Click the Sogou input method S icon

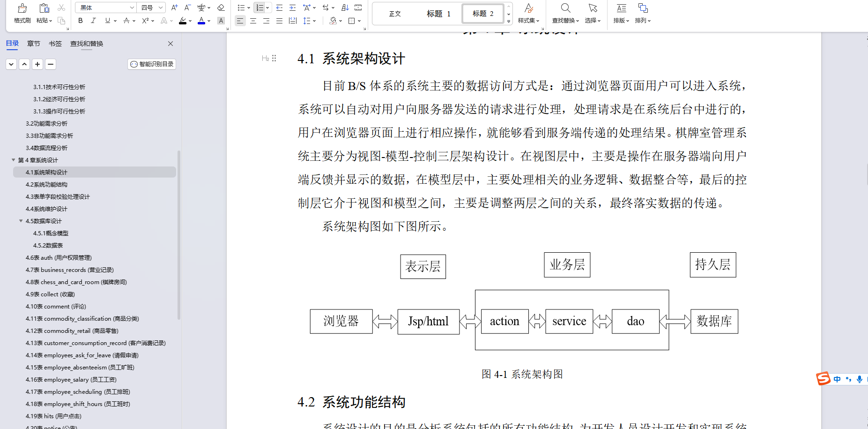click(823, 378)
